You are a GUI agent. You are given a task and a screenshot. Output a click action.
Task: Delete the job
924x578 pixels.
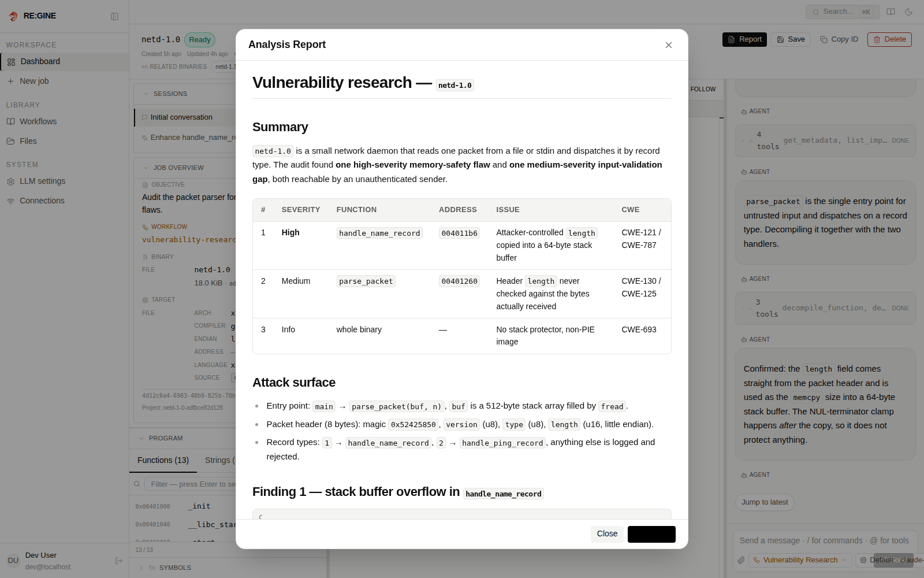[889, 39]
